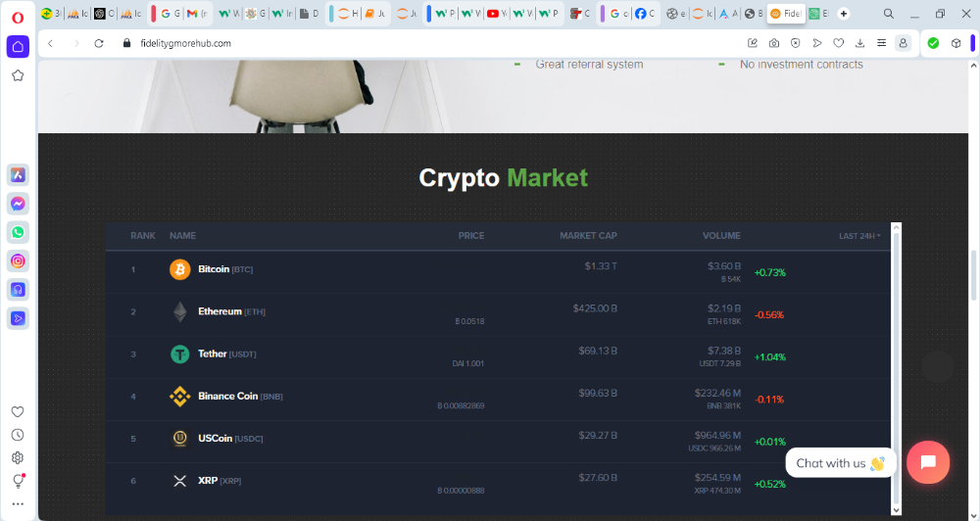
Task: Click the Ethereum logo icon
Action: pos(180,311)
